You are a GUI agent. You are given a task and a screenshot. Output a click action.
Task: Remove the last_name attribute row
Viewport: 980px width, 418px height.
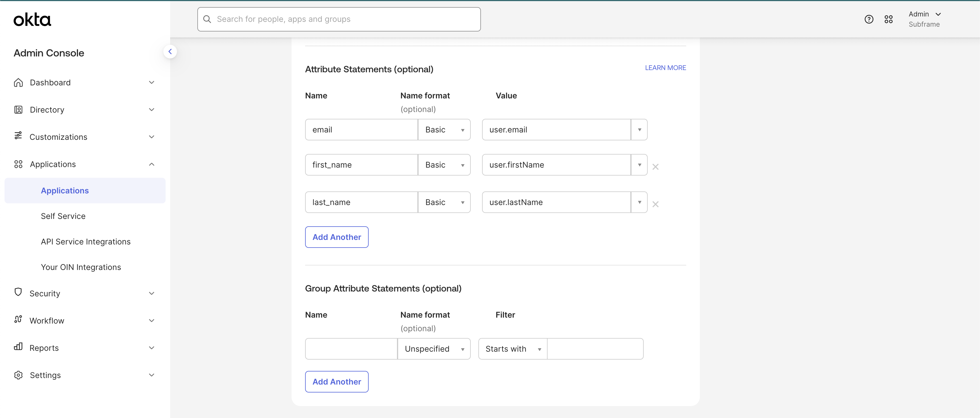pos(655,204)
